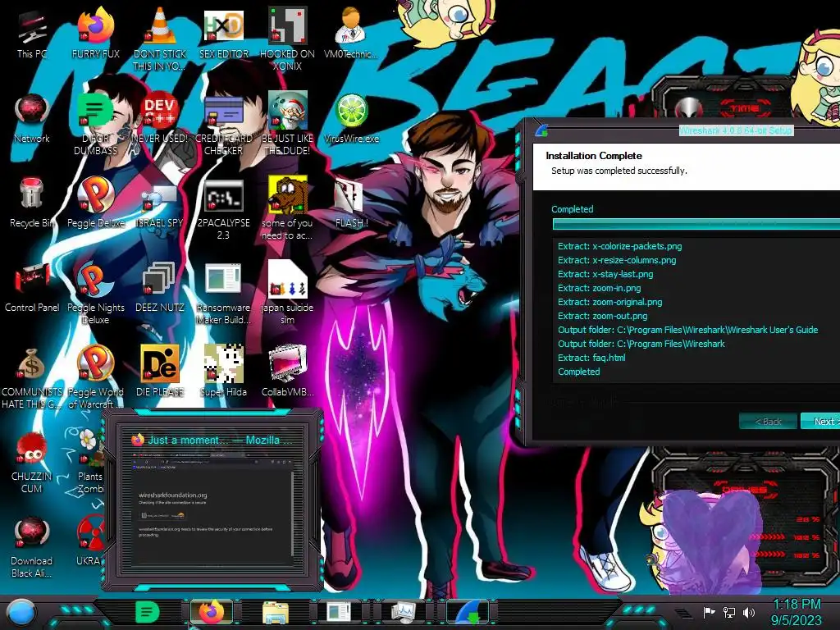Click the Start orb on the taskbar

[x=22, y=612]
